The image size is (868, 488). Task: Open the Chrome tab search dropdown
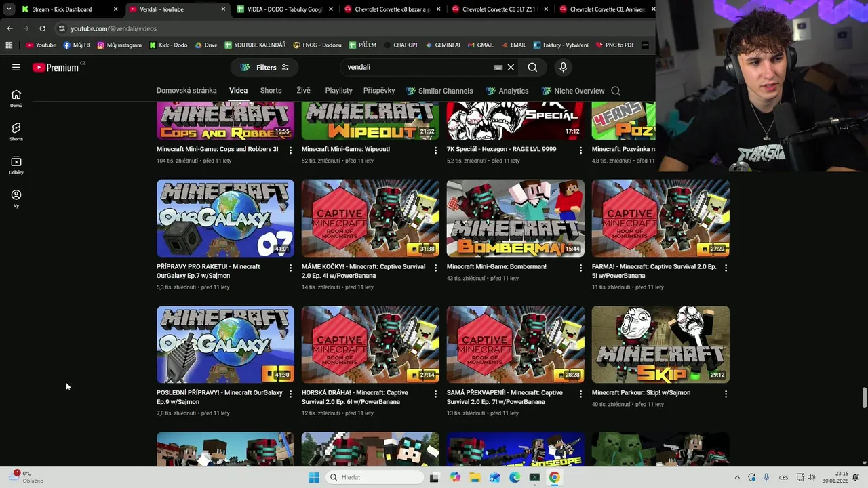[9, 9]
